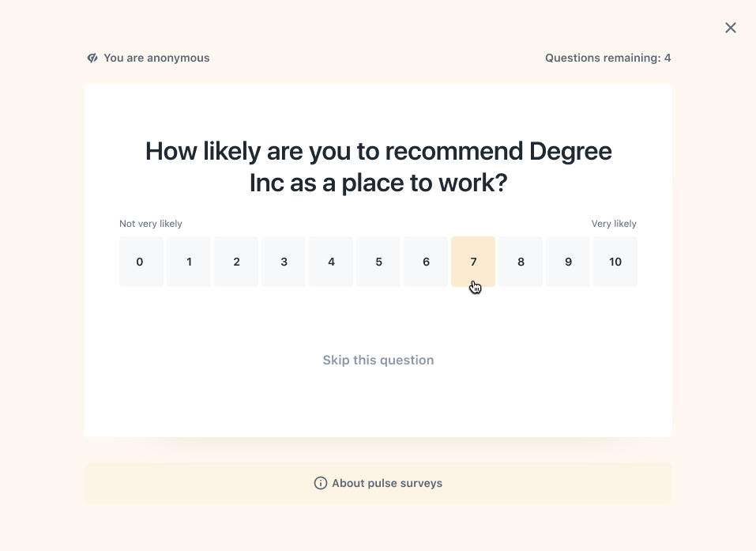Open the About pulse surveys info icon
Screen dimensions: 756x551
pos(321,483)
